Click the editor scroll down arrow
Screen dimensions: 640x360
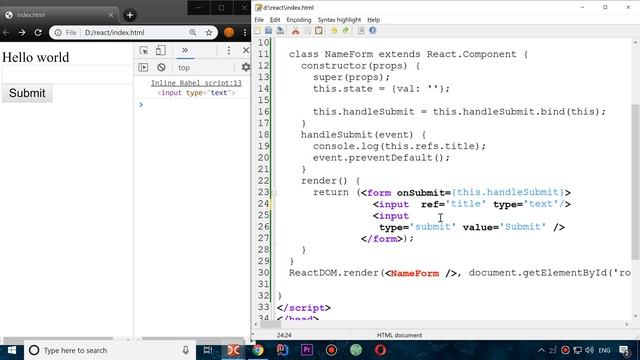pyautogui.click(x=635, y=316)
